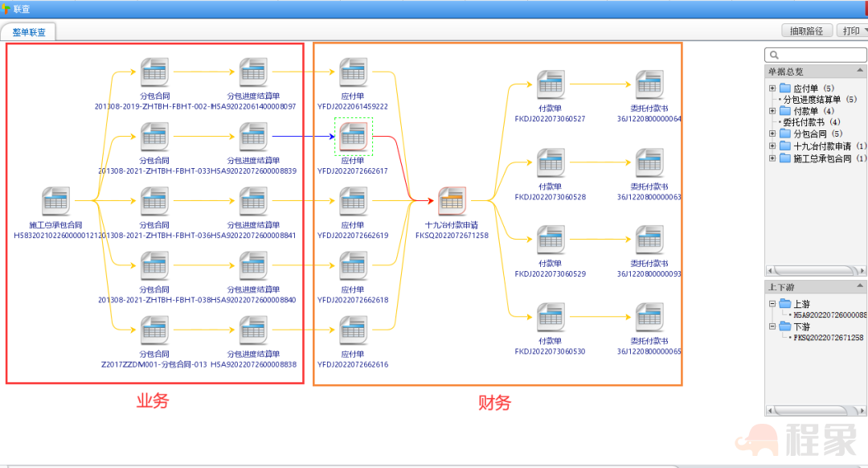This screenshot has height=468, width=868.
Task: Select 十九冶付款申请 (1) in document overview
Action: pos(829,146)
